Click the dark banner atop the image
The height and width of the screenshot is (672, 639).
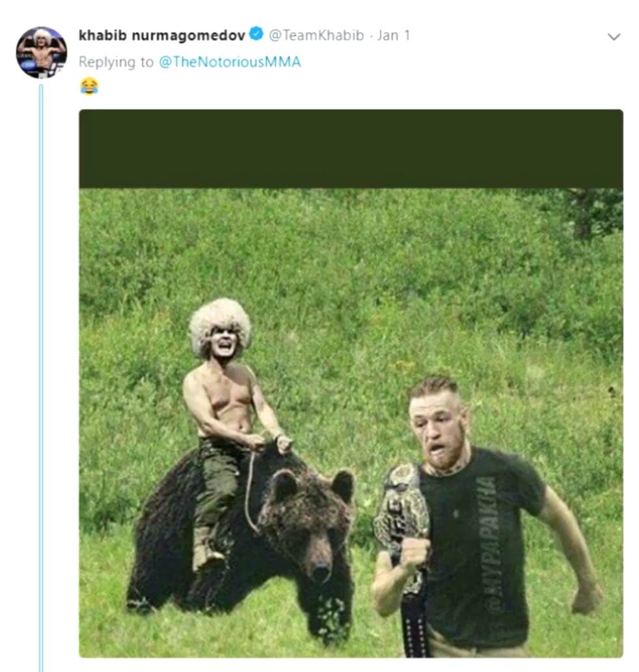point(351,148)
